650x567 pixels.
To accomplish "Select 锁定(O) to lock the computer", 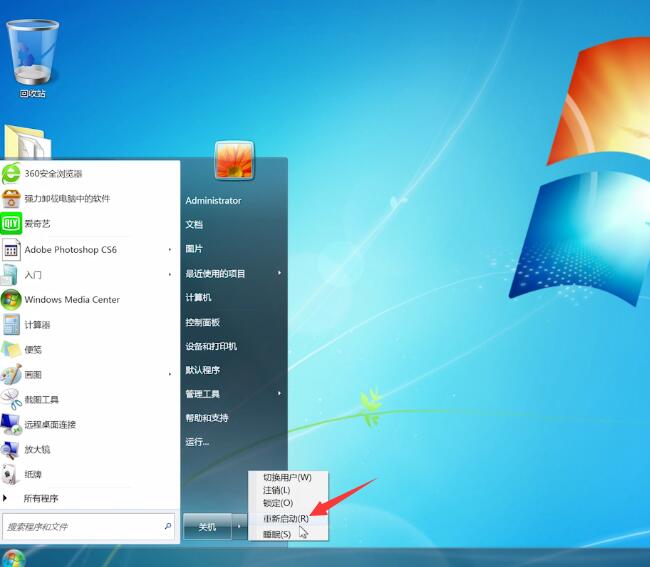I will pos(278,503).
